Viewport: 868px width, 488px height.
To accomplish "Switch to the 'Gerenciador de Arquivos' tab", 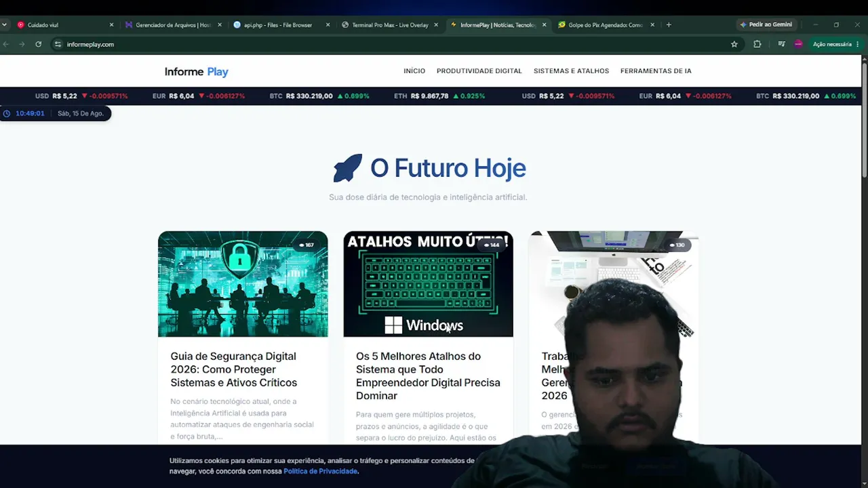I will (x=174, y=25).
